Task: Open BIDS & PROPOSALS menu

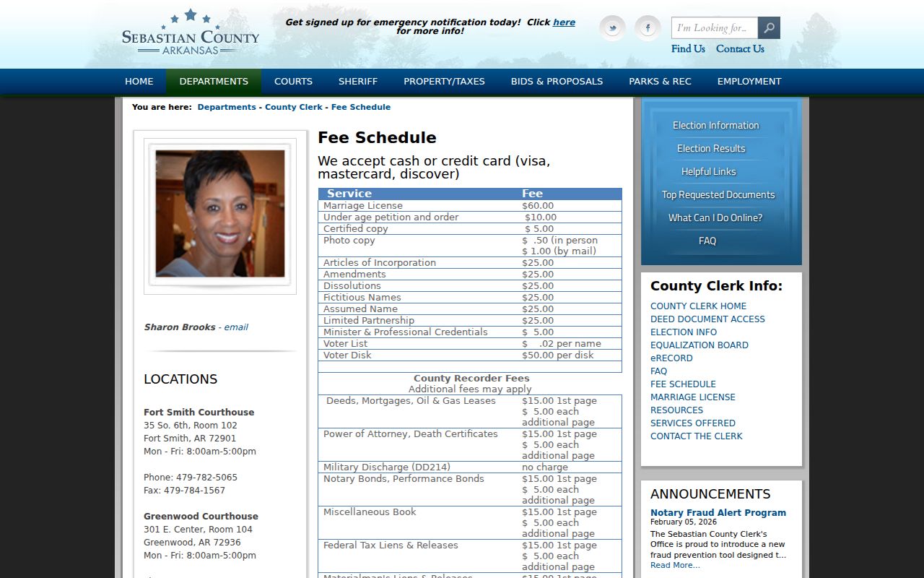Action: [x=557, y=82]
